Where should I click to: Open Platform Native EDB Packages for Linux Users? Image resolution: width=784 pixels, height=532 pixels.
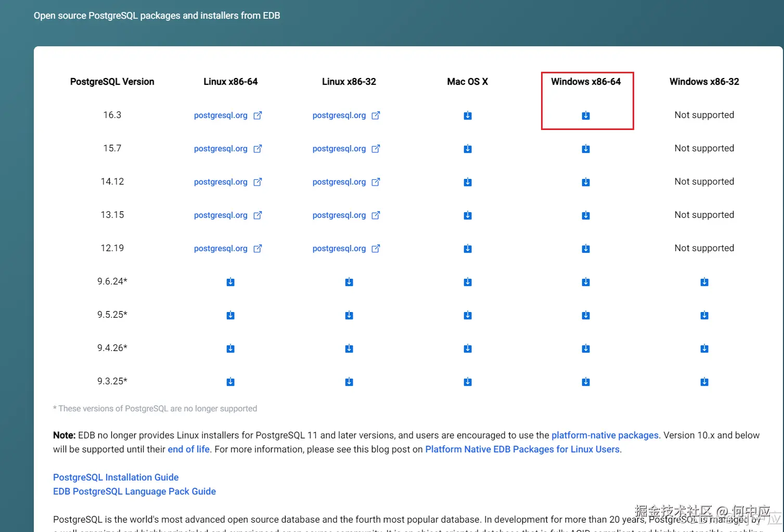click(522, 449)
